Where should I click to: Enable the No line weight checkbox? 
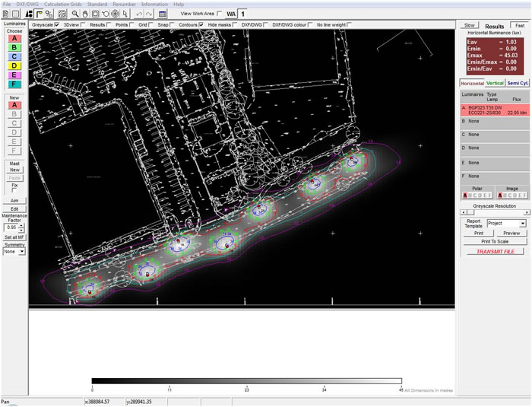pyautogui.click(x=350, y=25)
